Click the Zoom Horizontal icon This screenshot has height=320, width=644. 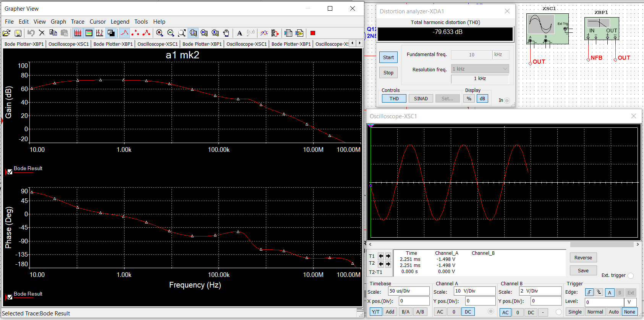click(204, 33)
